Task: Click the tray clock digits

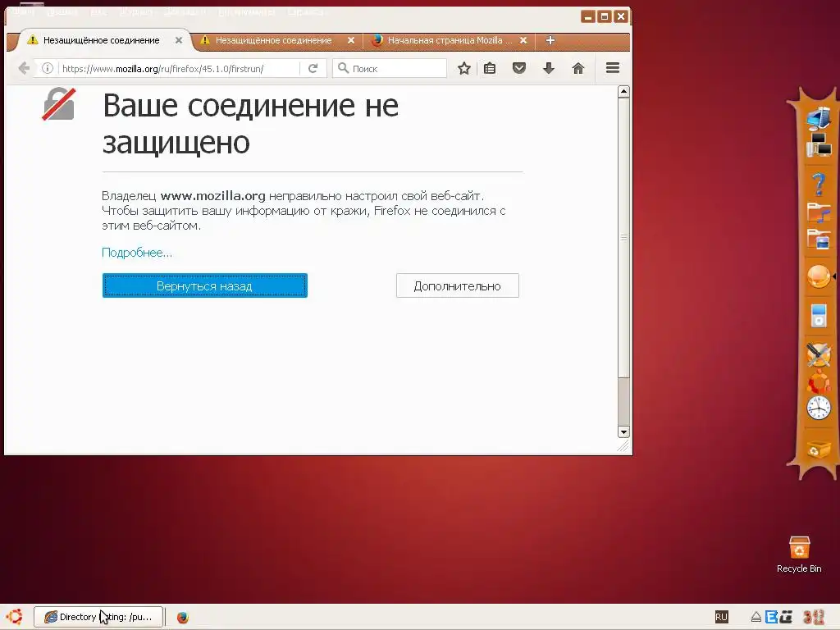Action: pos(813,617)
